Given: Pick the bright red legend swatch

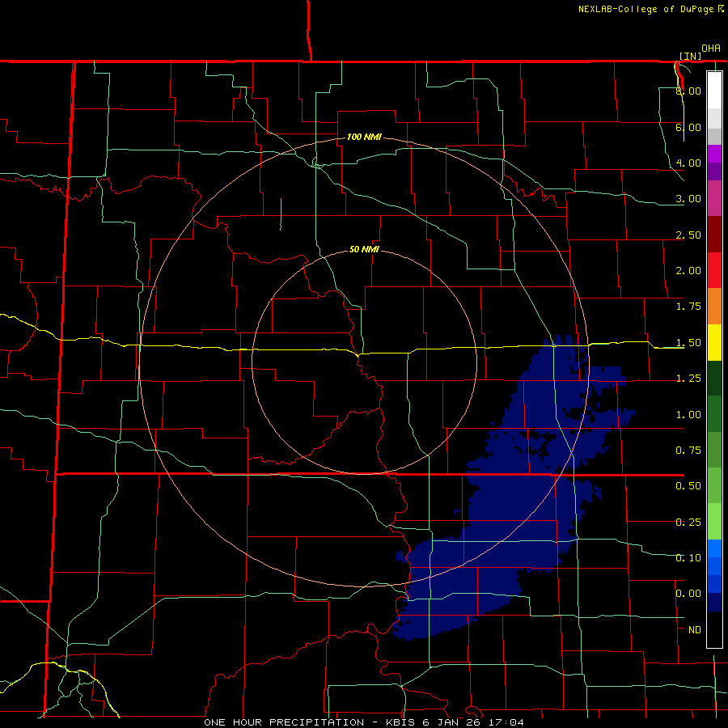Looking at the screenshot, I should 714,270.
